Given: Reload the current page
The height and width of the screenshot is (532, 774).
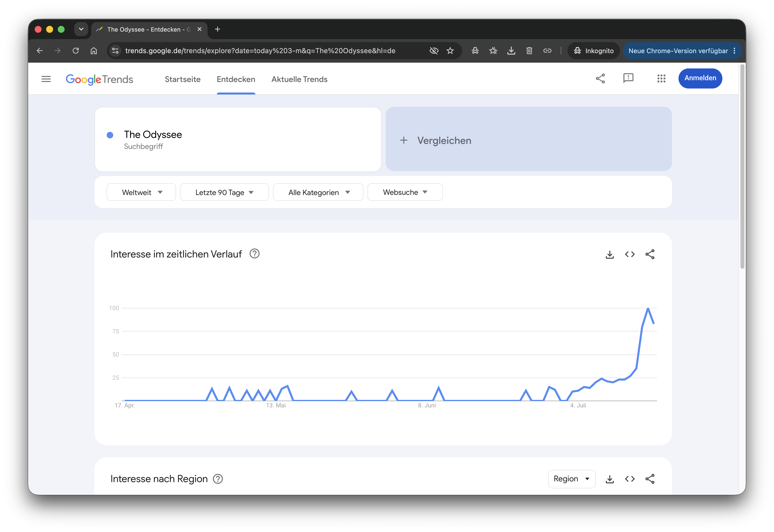Looking at the screenshot, I should pyautogui.click(x=76, y=51).
